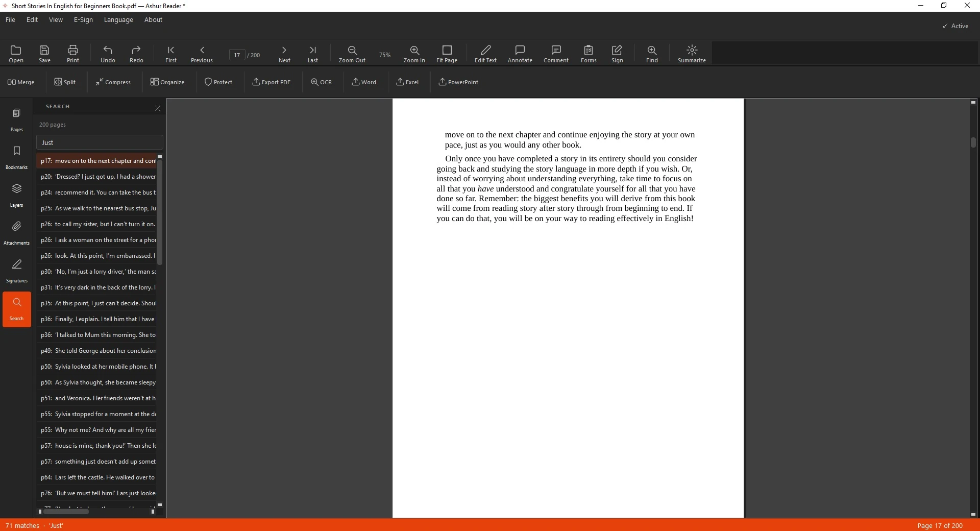Viewport: 980px width, 531px height.
Task: Click the search field containing 'Just'
Action: tap(100, 142)
